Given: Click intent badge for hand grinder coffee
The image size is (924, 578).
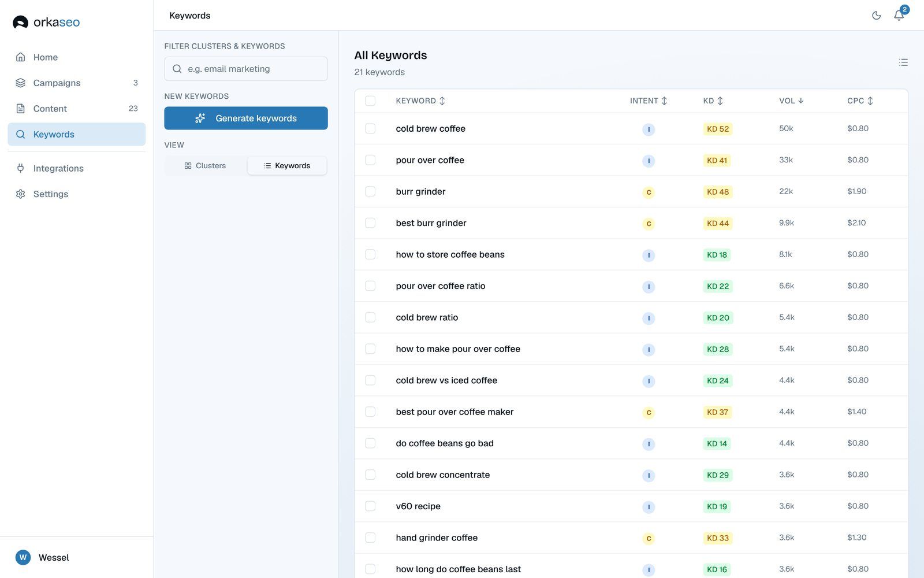Looking at the screenshot, I should [649, 539].
